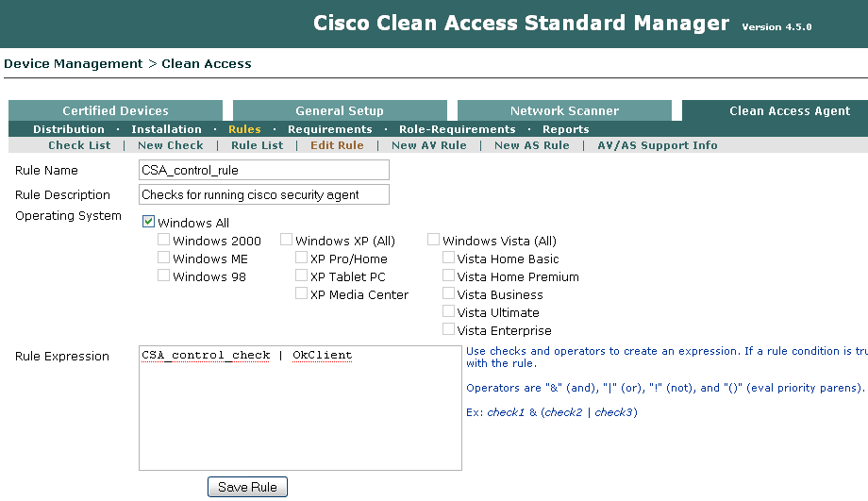The width and height of the screenshot is (868, 501).
Task: Click into the Rule Name field
Action: click(x=263, y=170)
